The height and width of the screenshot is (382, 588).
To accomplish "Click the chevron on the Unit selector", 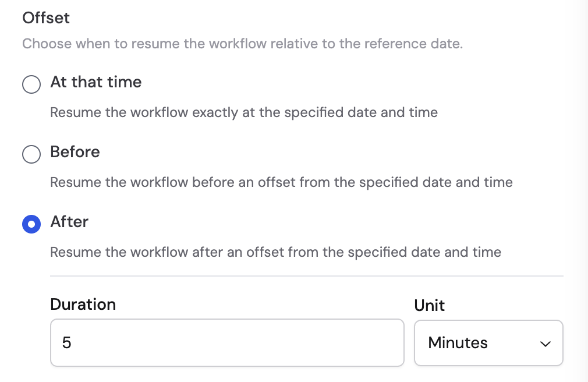I will coord(545,344).
